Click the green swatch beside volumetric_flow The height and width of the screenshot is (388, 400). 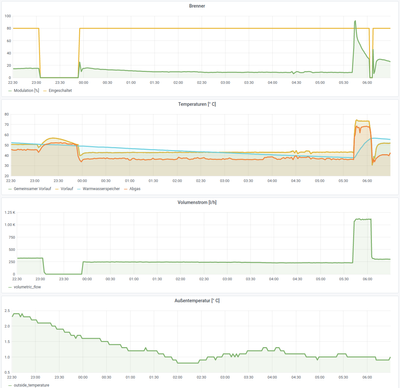pyautogui.click(x=10, y=287)
